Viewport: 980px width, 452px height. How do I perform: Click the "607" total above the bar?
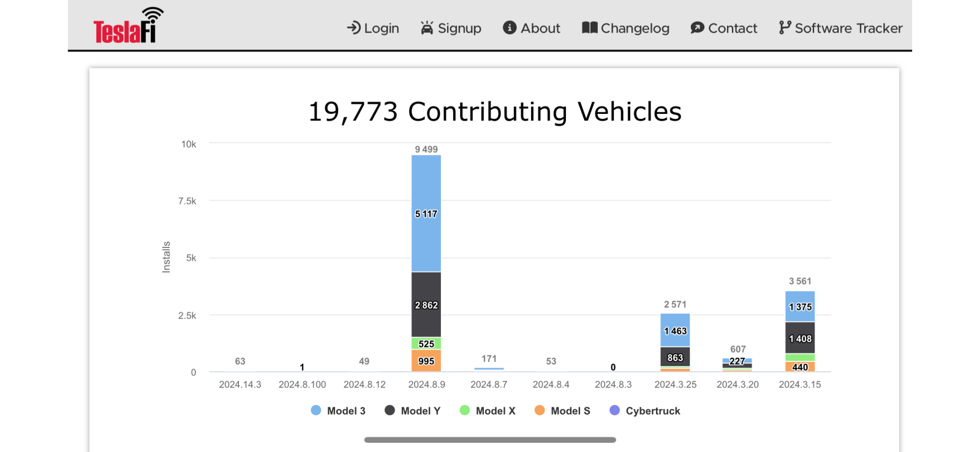click(738, 349)
